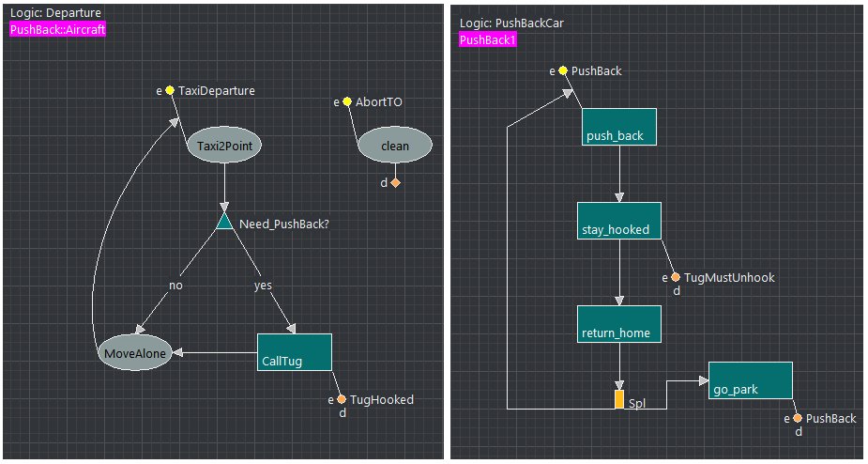
Task: Select the push_back block
Action: [618, 127]
